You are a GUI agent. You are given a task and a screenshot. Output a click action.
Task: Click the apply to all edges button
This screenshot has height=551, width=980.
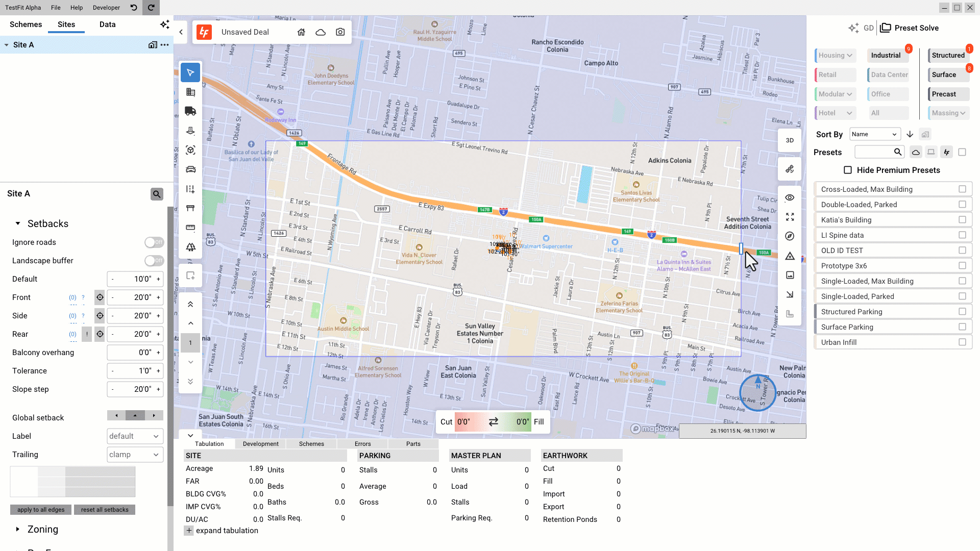(x=41, y=510)
